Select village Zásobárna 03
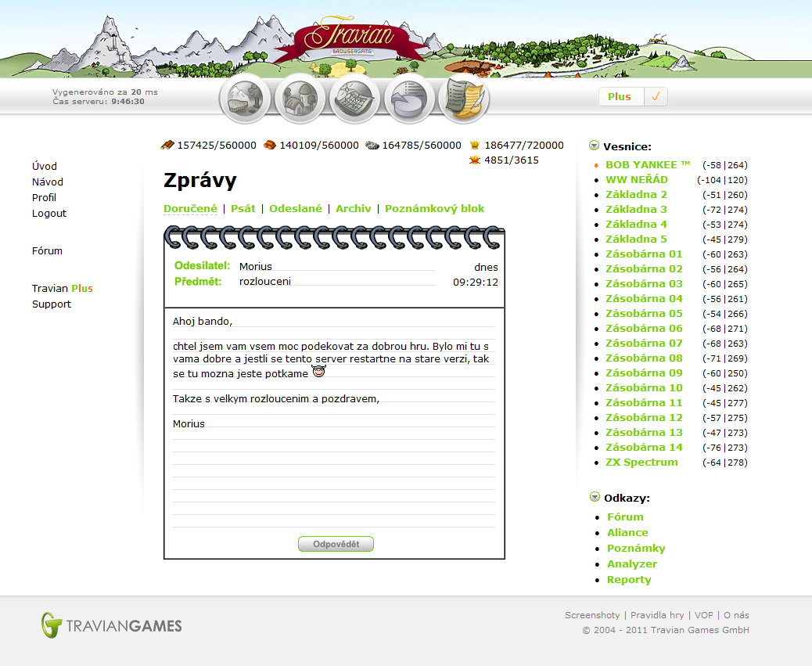812x666 pixels. (645, 284)
